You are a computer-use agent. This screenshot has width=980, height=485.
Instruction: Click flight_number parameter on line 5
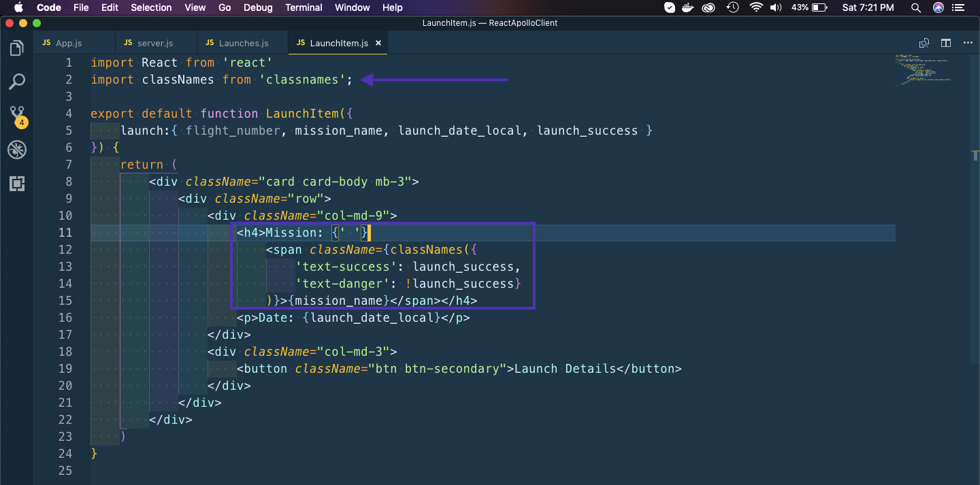233,131
